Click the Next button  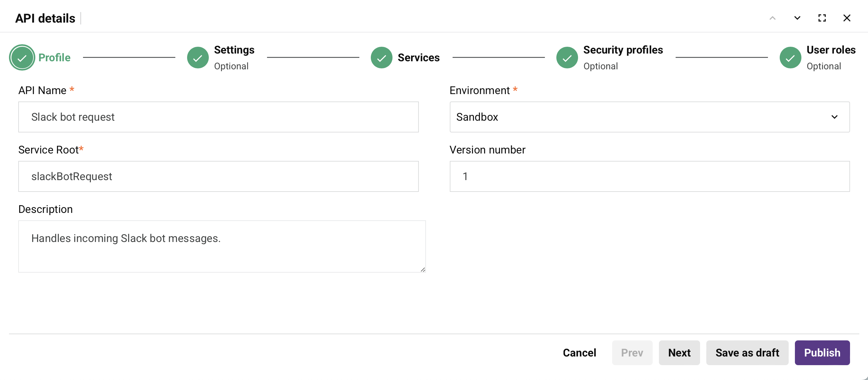(679, 352)
